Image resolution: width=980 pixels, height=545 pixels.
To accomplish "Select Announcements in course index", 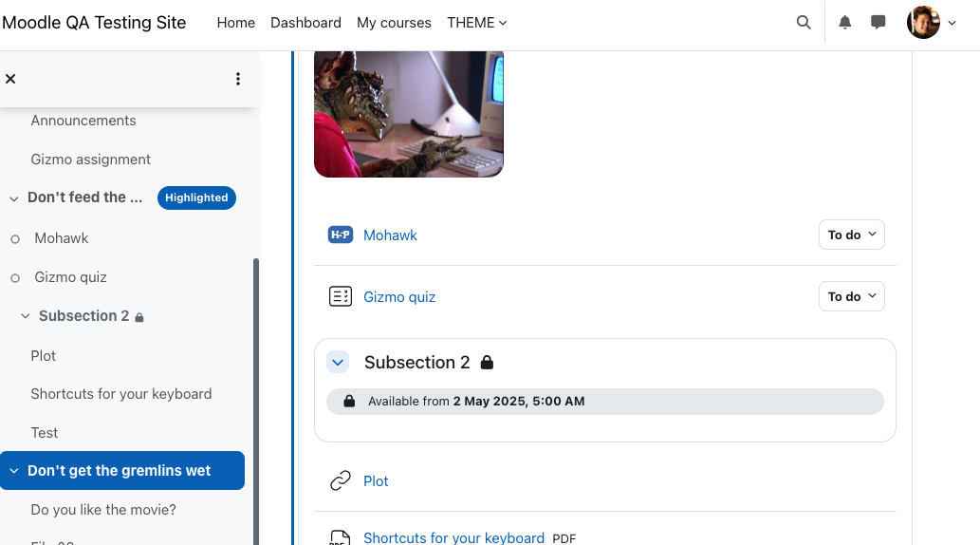I will tap(83, 121).
